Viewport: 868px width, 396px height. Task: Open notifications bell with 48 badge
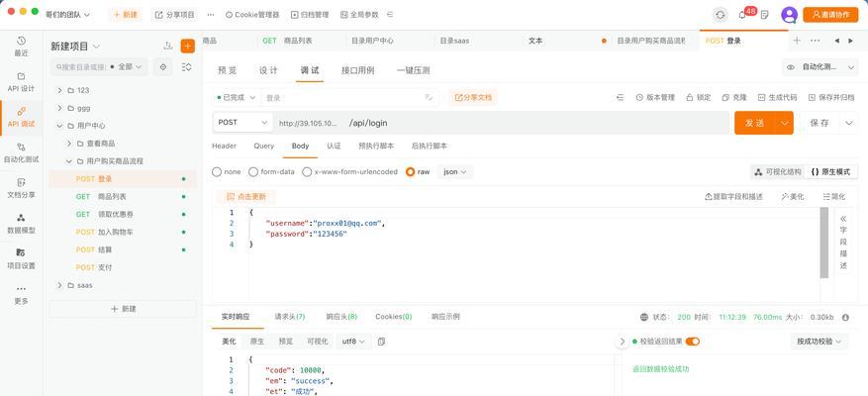pos(743,15)
